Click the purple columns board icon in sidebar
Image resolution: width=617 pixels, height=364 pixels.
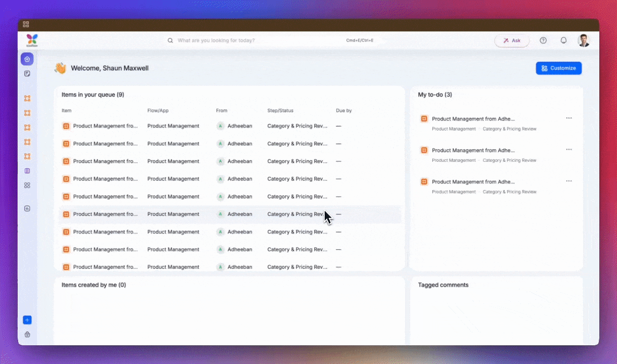27,171
